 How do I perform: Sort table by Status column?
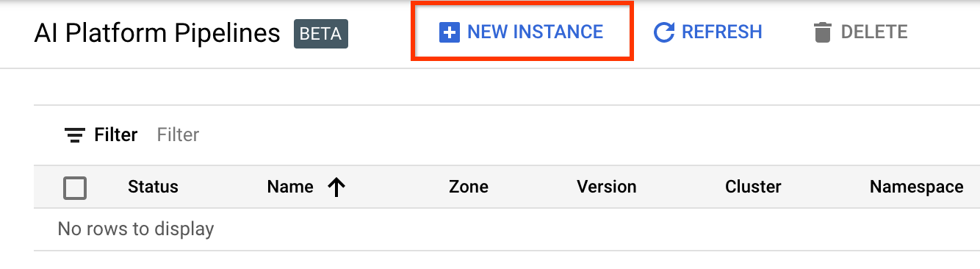(153, 187)
